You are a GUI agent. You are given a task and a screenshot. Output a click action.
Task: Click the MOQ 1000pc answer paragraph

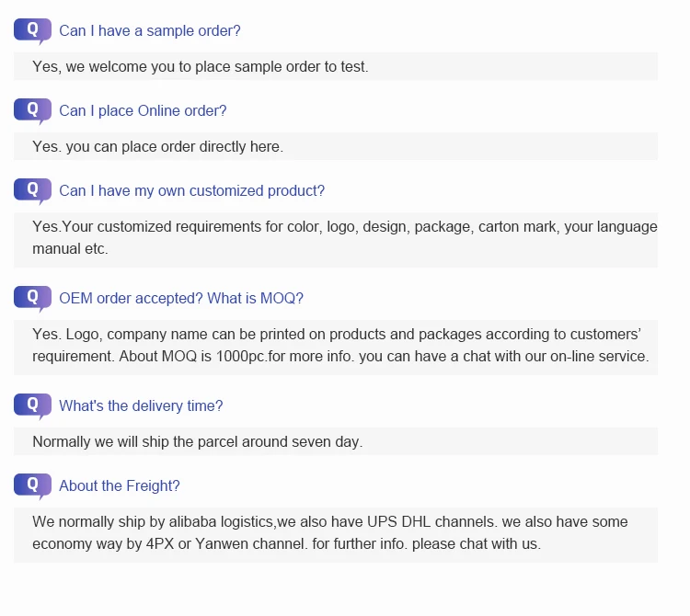[336, 346]
